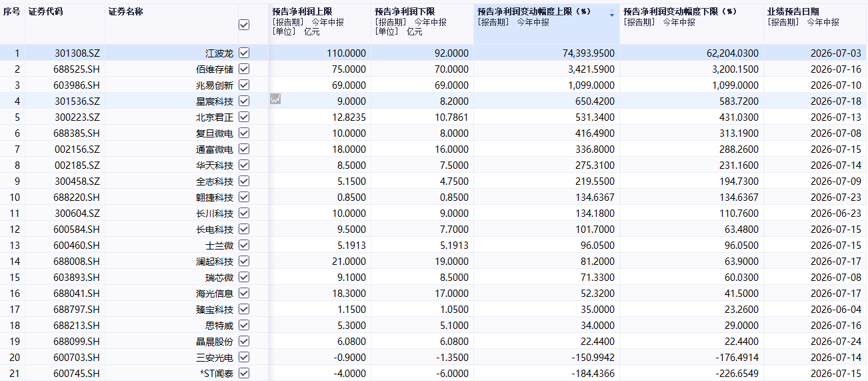Click the date 2026-06-04
The height and width of the screenshot is (381, 868).
point(836,309)
